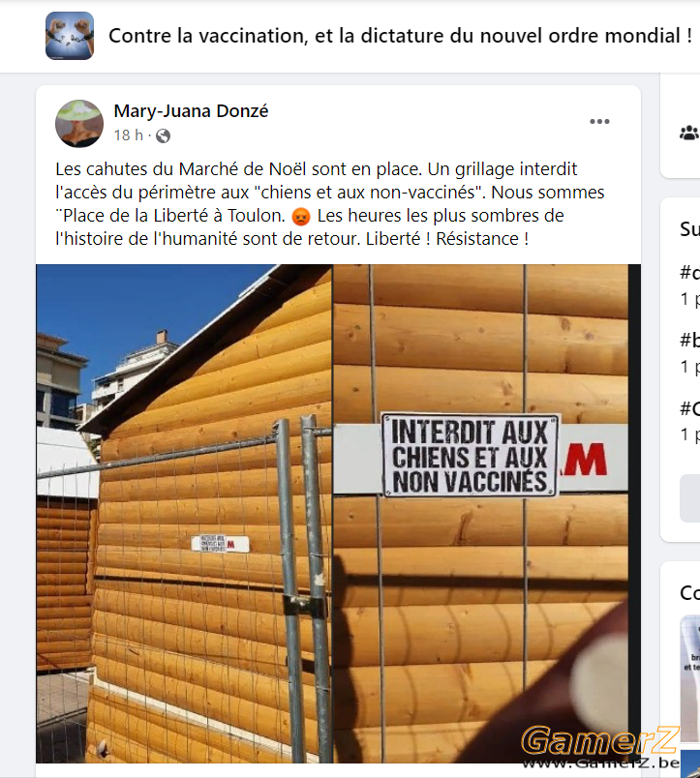
Task: Click the angry face emoji in post
Action: click(x=301, y=217)
